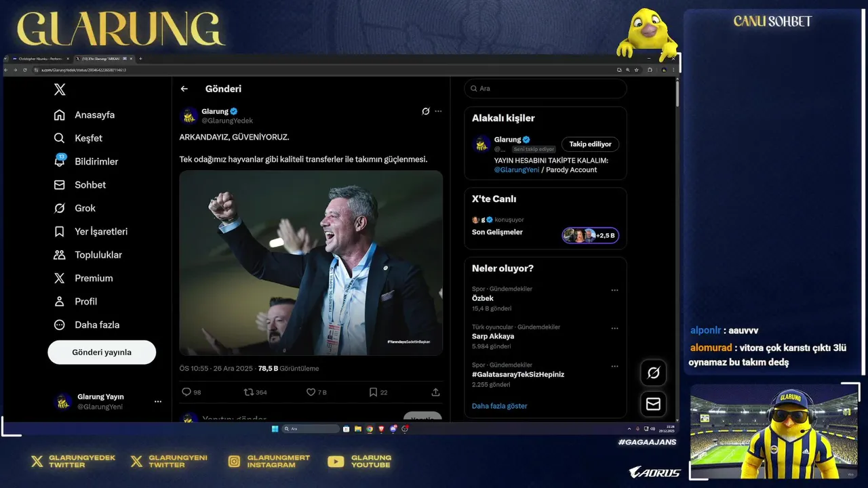
Task: Click Glarung Yayın account avatar
Action: coord(63,402)
